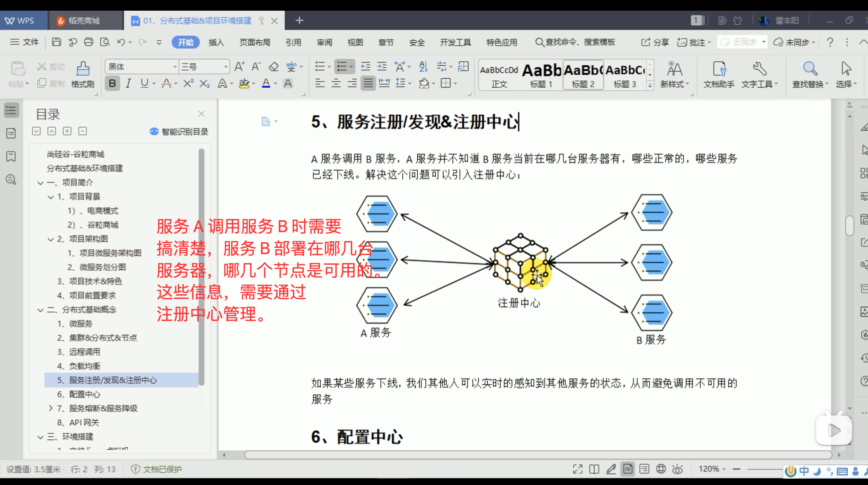Screen dimensions: 868x485
Task: Toggle italic formatting
Action: (x=128, y=83)
